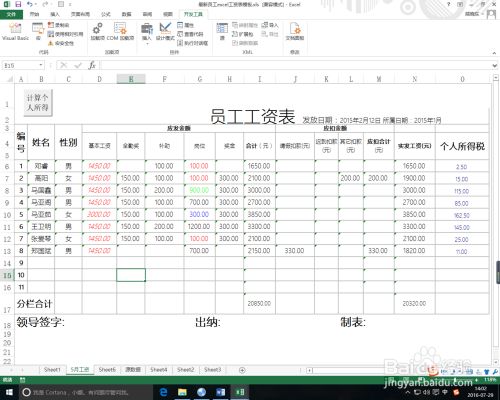The image size is (500, 400).
Task: Switch to the Page Layout (页面布局) tab
Action: point(80,14)
